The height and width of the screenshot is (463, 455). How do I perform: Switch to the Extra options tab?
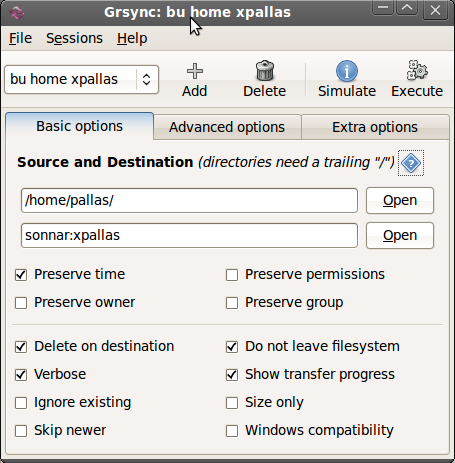[375, 127]
